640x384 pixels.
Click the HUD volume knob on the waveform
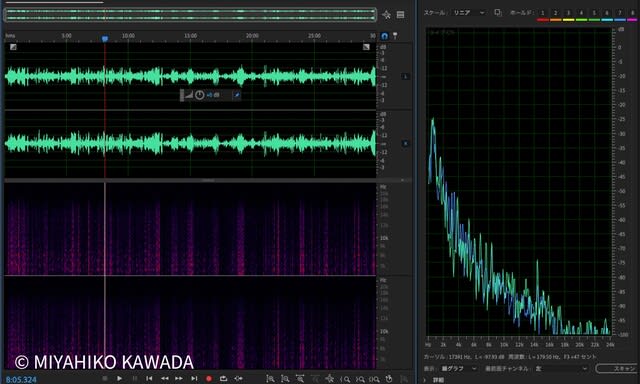[x=199, y=95]
